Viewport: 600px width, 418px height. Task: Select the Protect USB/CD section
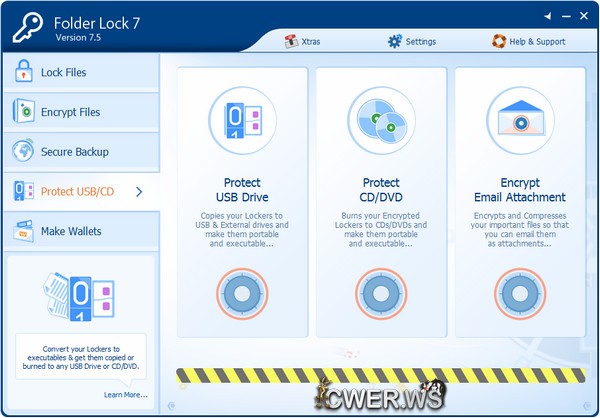(82, 191)
